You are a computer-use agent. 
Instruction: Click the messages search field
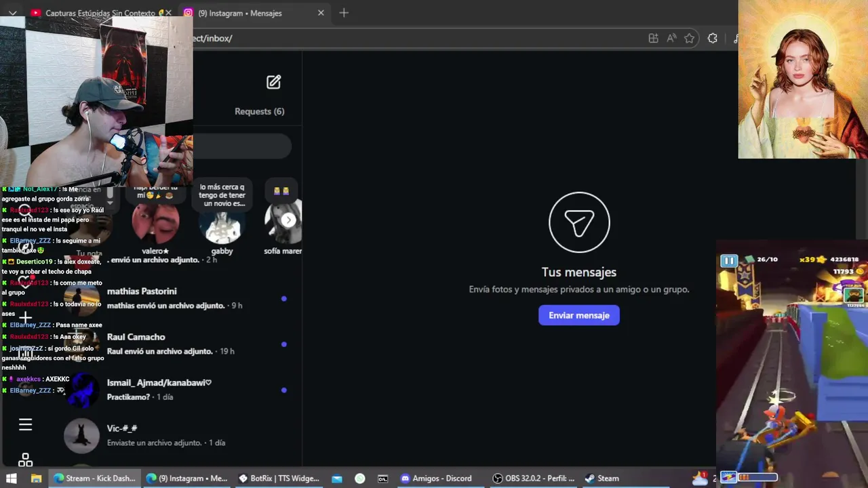(242, 146)
